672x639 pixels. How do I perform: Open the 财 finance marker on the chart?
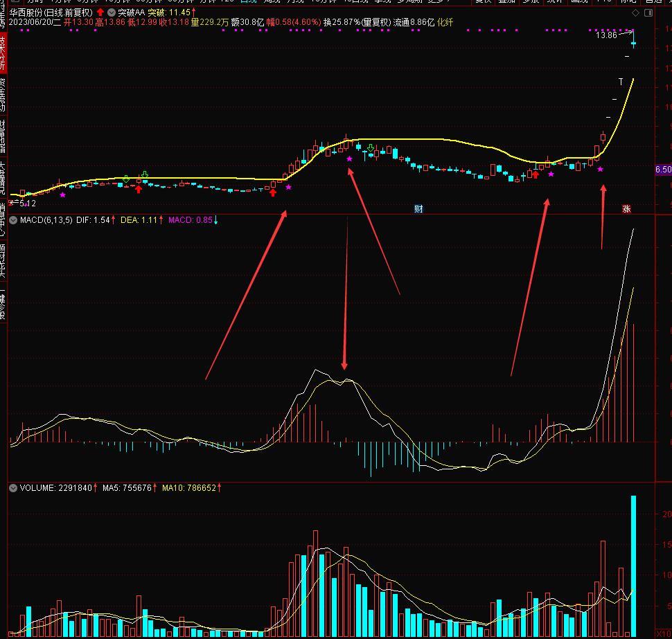(418, 209)
